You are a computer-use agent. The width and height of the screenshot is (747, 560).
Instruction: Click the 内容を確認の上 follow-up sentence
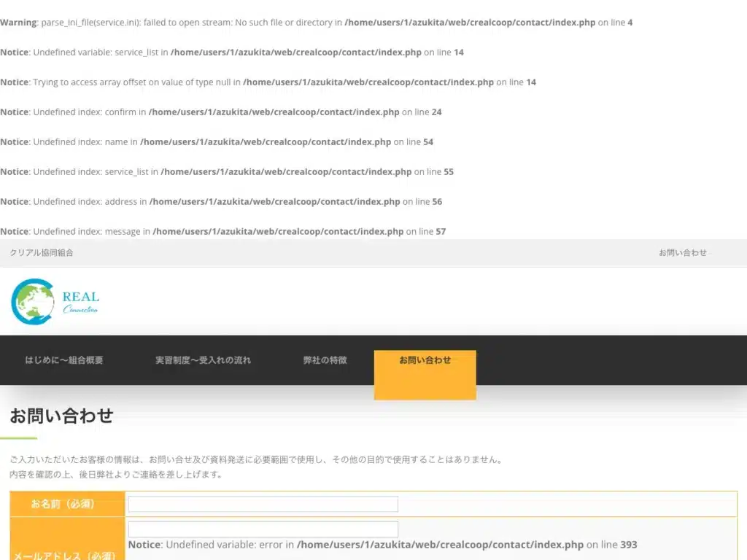click(x=116, y=474)
